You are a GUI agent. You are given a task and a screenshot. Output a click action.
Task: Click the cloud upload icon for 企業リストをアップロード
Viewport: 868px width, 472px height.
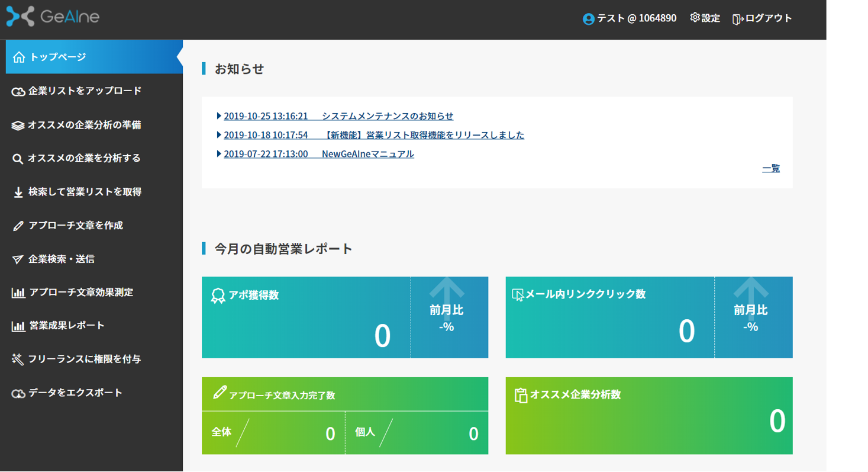click(x=18, y=92)
